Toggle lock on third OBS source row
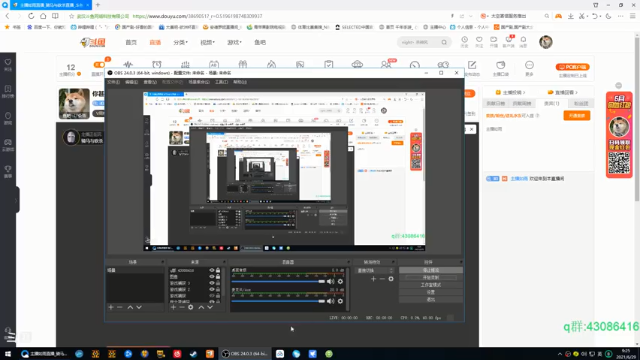This screenshot has height=360, width=640. coord(218,283)
